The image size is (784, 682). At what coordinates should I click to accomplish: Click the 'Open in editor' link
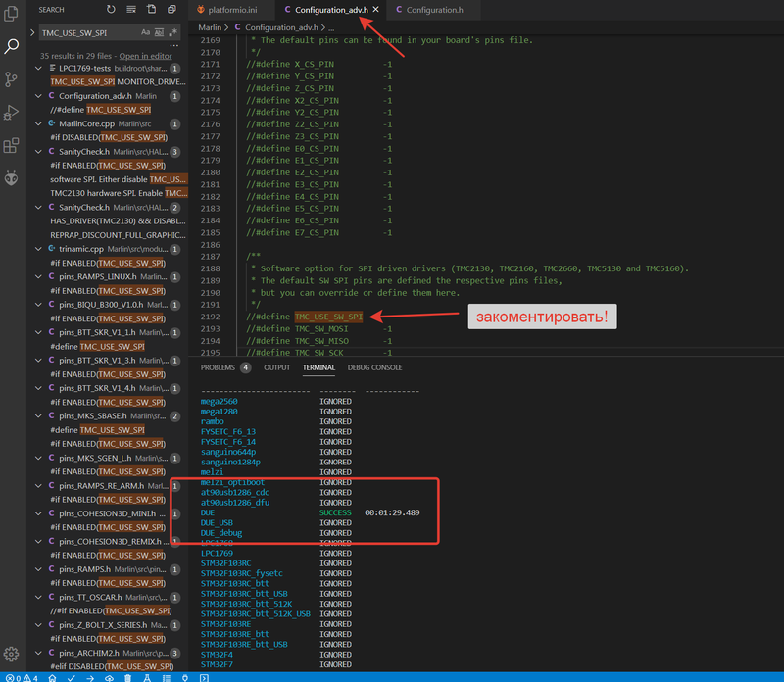coord(145,56)
